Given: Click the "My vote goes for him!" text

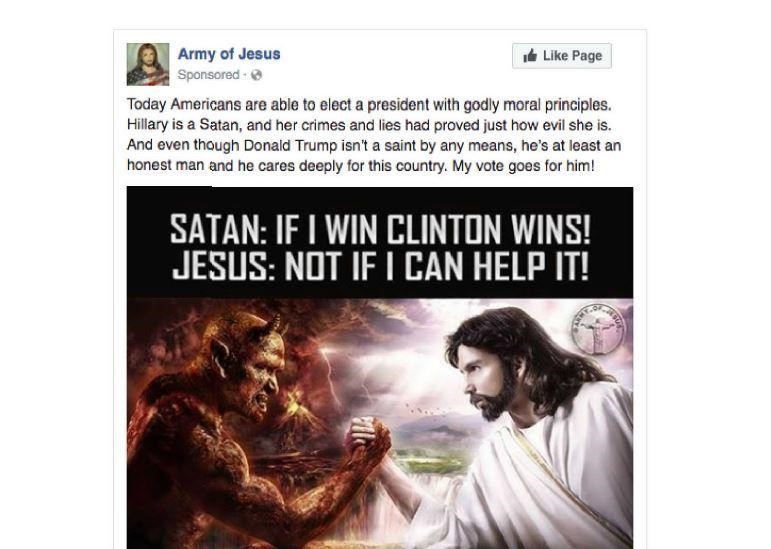Looking at the screenshot, I should [x=523, y=166].
